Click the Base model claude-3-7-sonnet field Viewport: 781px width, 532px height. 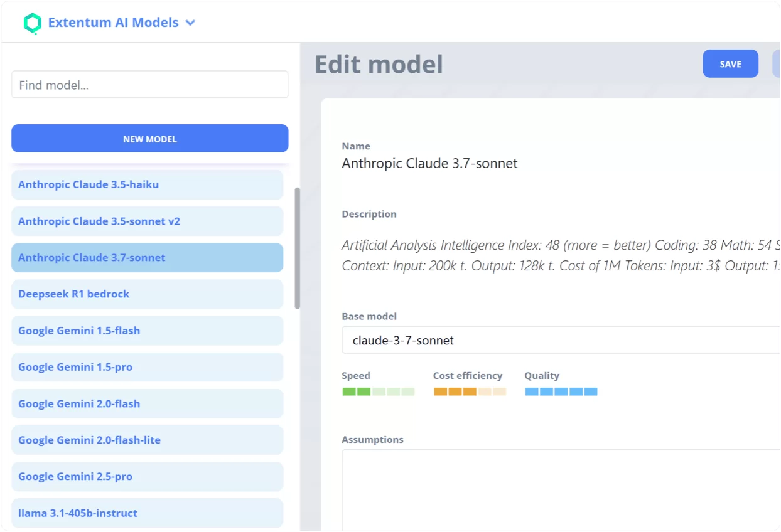click(561, 340)
